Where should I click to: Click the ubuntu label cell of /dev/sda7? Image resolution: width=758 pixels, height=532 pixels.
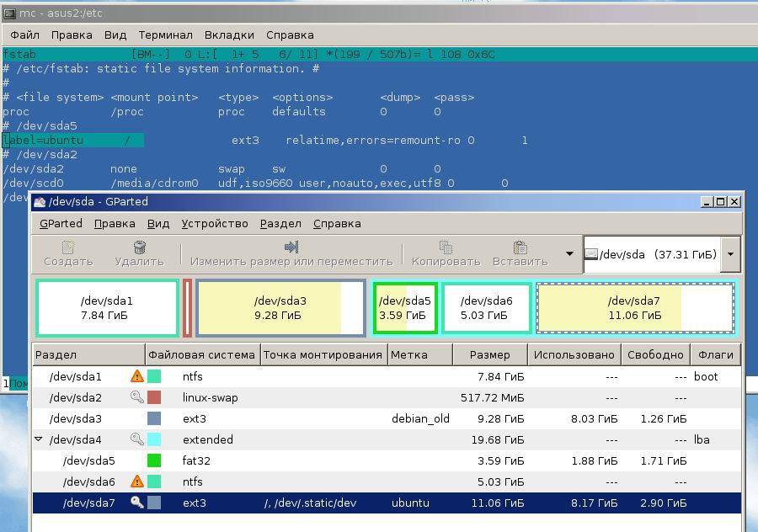click(410, 503)
